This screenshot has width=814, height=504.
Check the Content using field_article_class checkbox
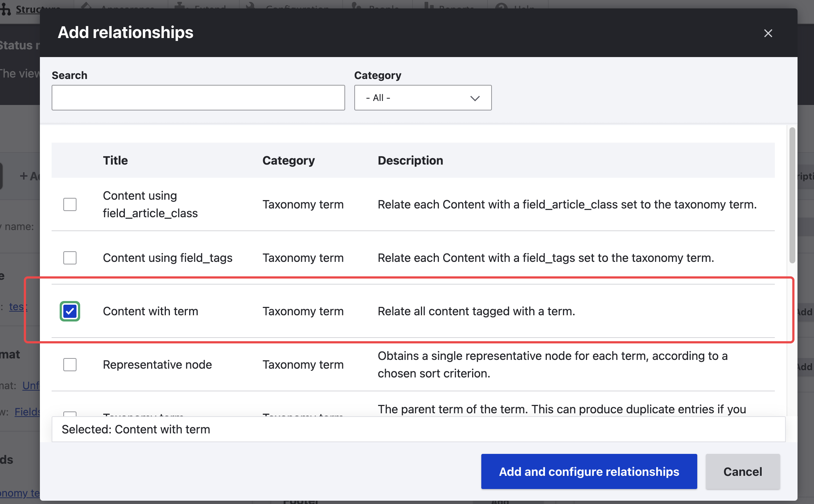click(x=70, y=204)
